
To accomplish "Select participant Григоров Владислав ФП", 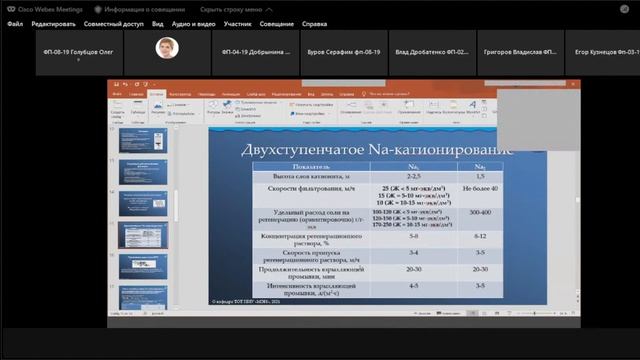I will point(520,53).
